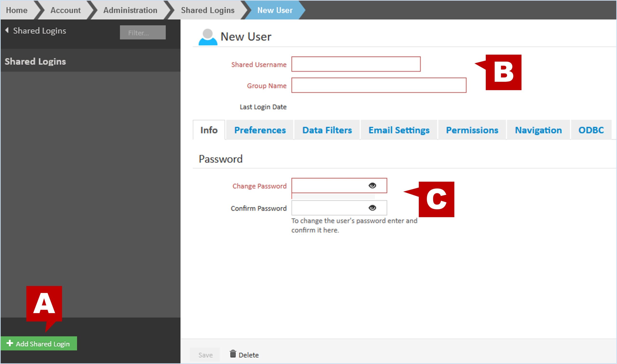The height and width of the screenshot is (364, 617).
Task: Reveal Confirm Password with the eye icon
Action: (x=372, y=208)
